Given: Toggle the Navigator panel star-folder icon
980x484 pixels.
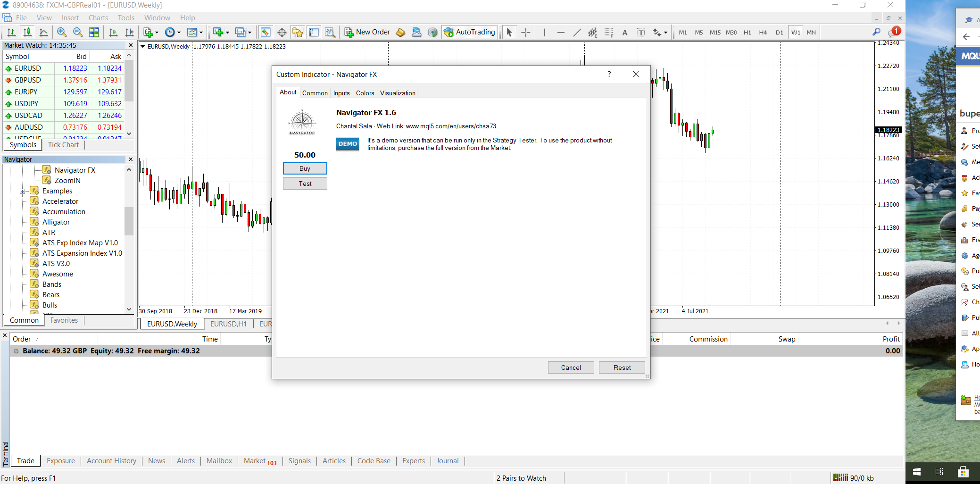Looking at the screenshot, I should 298,32.
